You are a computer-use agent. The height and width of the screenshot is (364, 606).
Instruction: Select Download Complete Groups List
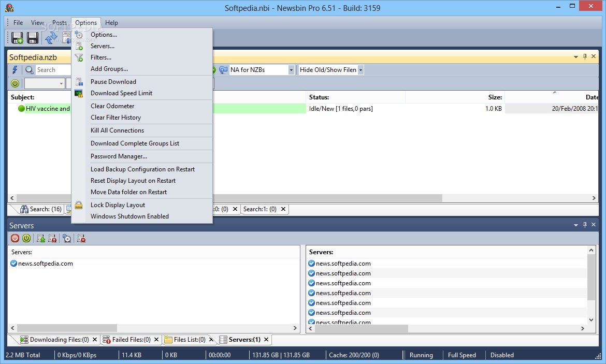coord(142,143)
